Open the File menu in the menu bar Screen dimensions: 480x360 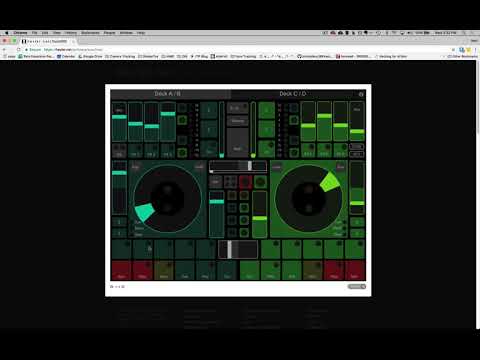pyautogui.click(x=35, y=33)
